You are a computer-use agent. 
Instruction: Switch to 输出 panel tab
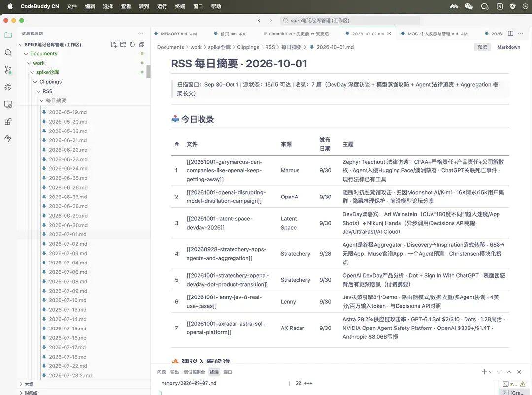(x=174, y=372)
